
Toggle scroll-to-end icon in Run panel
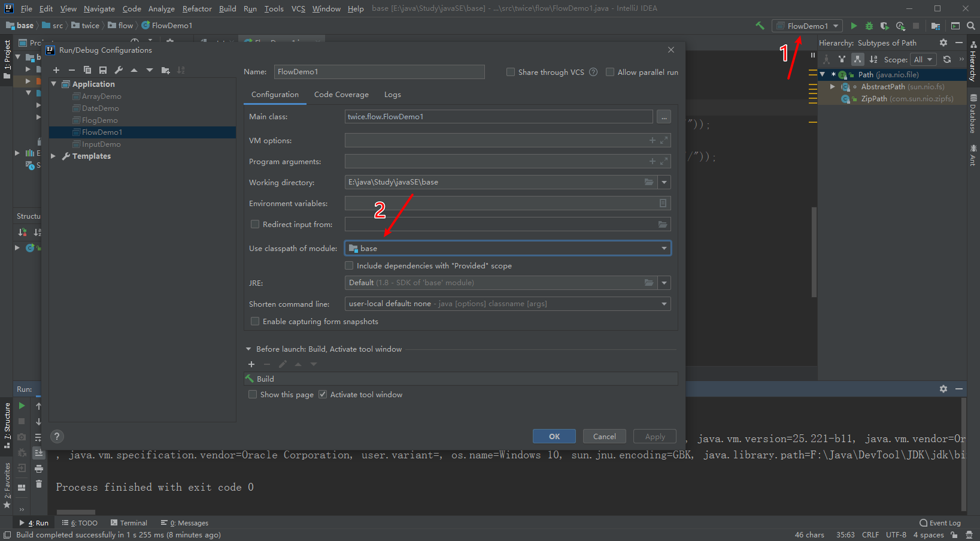[38, 453]
